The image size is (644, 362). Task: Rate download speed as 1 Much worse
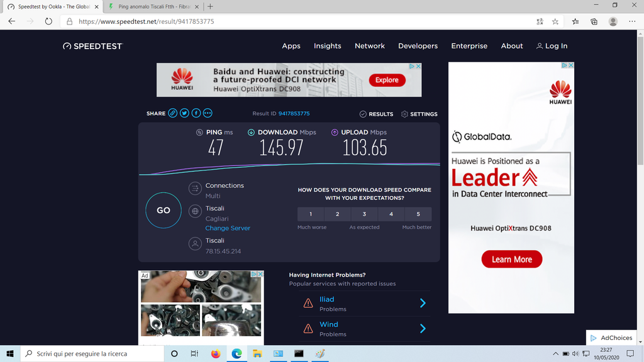point(311,214)
